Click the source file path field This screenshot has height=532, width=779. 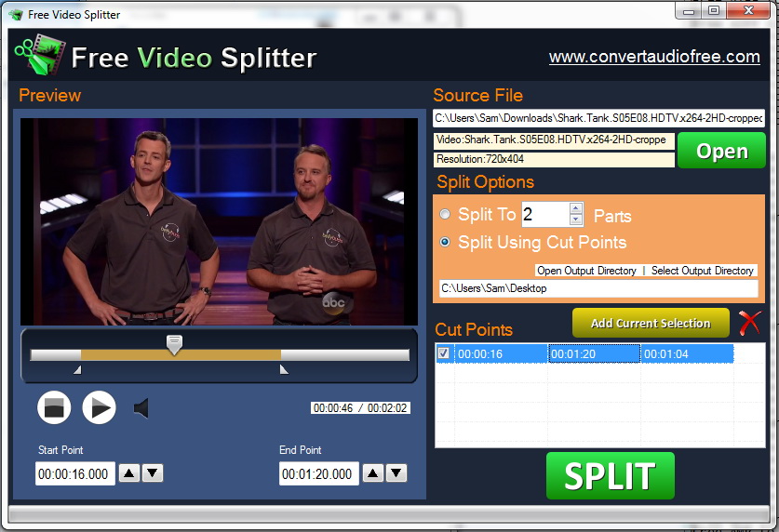pos(598,118)
